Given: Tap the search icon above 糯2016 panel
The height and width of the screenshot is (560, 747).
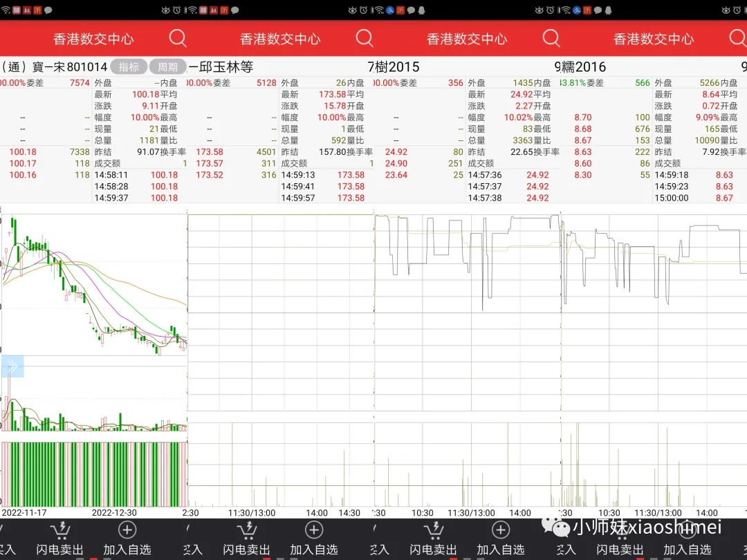Looking at the screenshot, I should (x=737, y=38).
